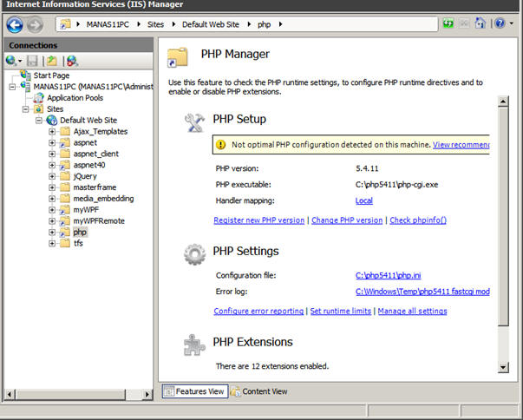Click the Local handler mapping link

(x=364, y=200)
